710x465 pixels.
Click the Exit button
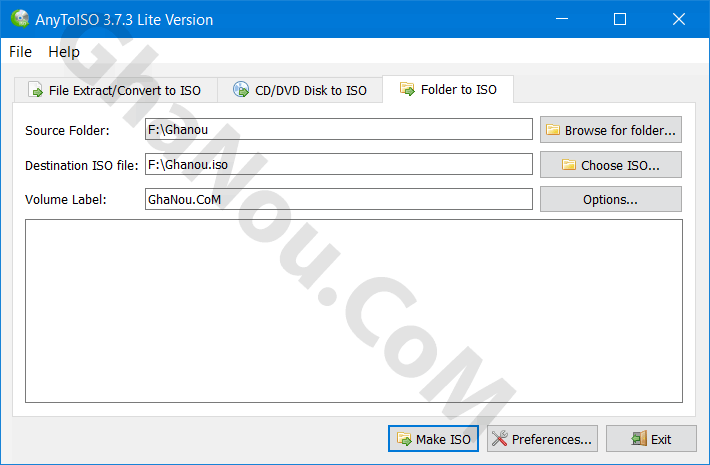(651, 439)
